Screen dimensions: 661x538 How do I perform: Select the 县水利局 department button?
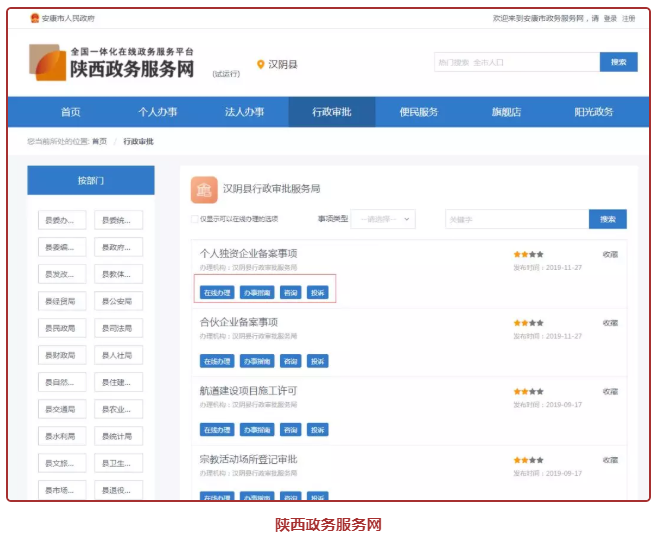pyautogui.click(x=62, y=436)
